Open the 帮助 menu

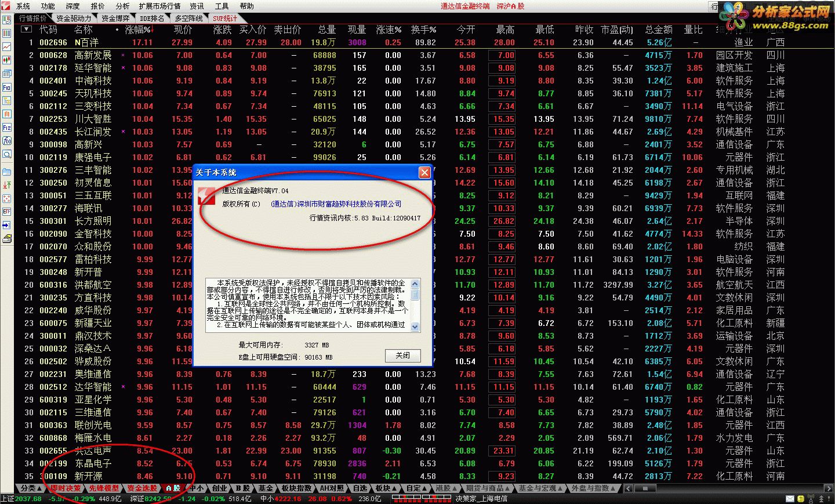(x=247, y=6)
